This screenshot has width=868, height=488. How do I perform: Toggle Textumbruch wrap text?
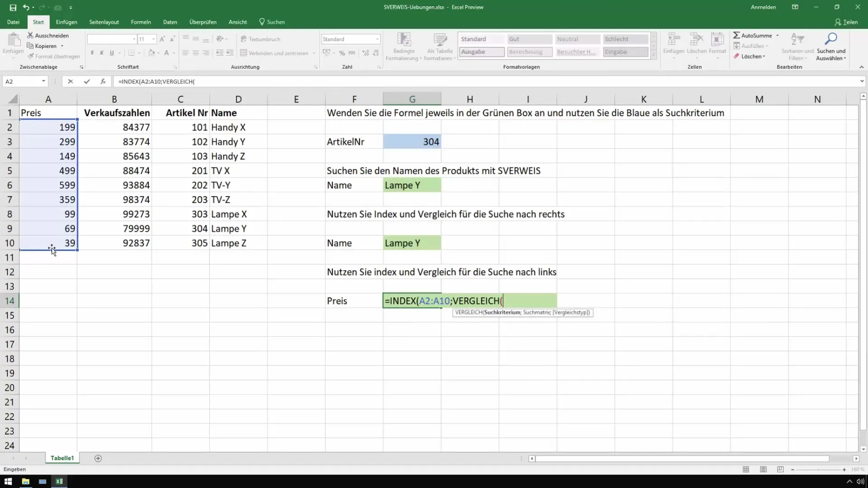pyautogui.click(x=260, y=39)
